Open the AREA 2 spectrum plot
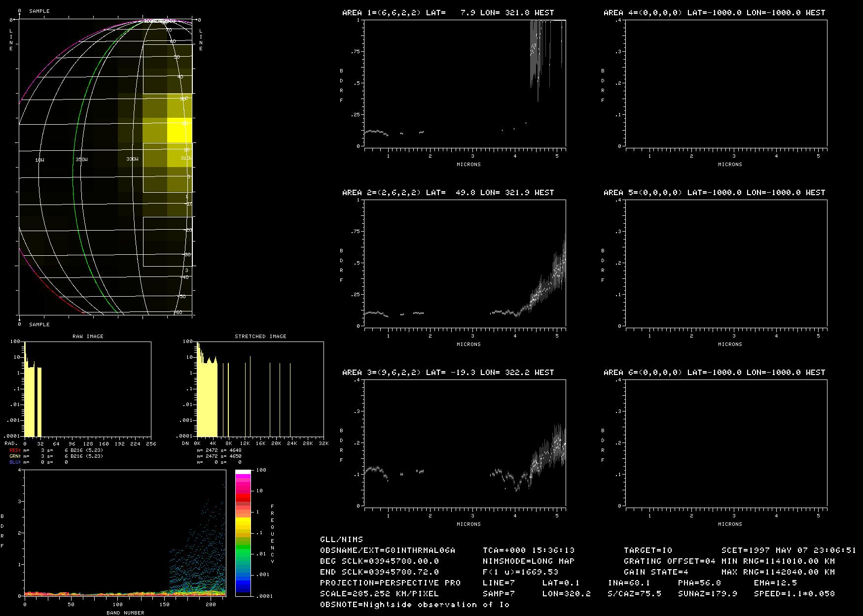 click(x=465, y=263)
